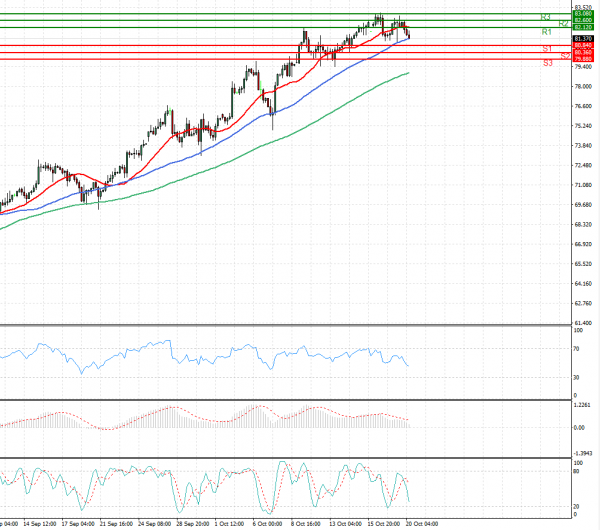Click the S1 support label

547,49
